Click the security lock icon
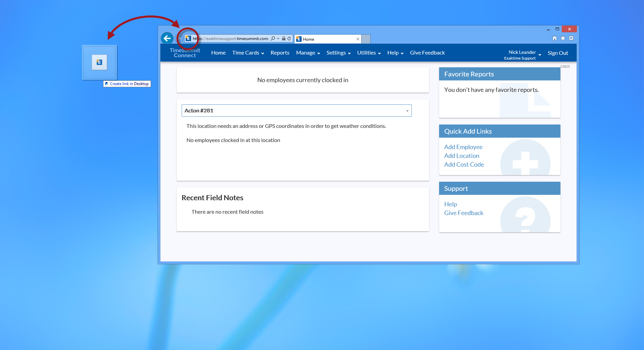Screen dimensions: 644x350 coord(284,38)
